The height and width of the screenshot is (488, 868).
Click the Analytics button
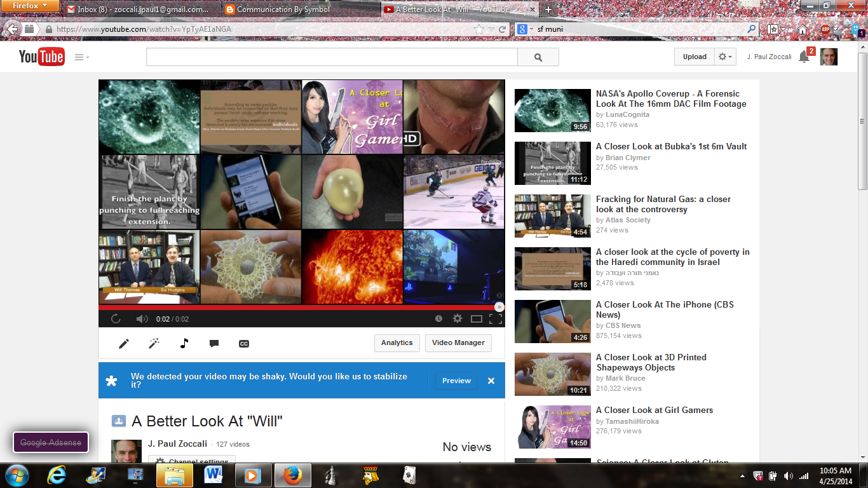pos(397,342)
